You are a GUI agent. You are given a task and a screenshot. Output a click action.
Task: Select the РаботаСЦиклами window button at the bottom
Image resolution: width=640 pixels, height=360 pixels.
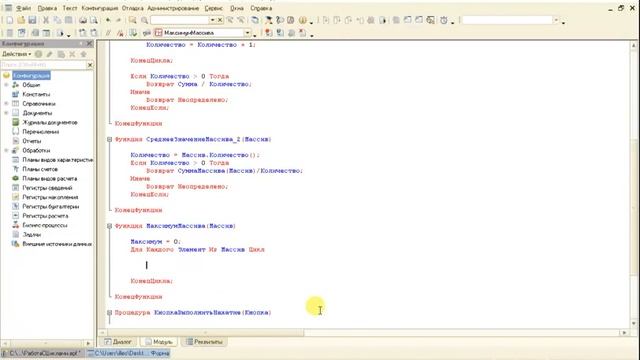coord(42,353)
